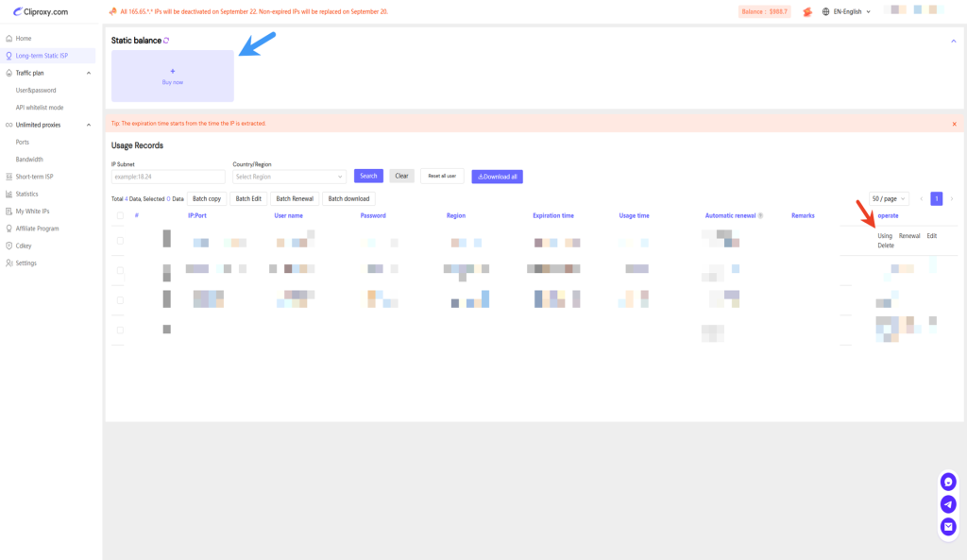Focus the IP Subnet input field
Viewport: 967px width, 560px height.
pos(168,177)
